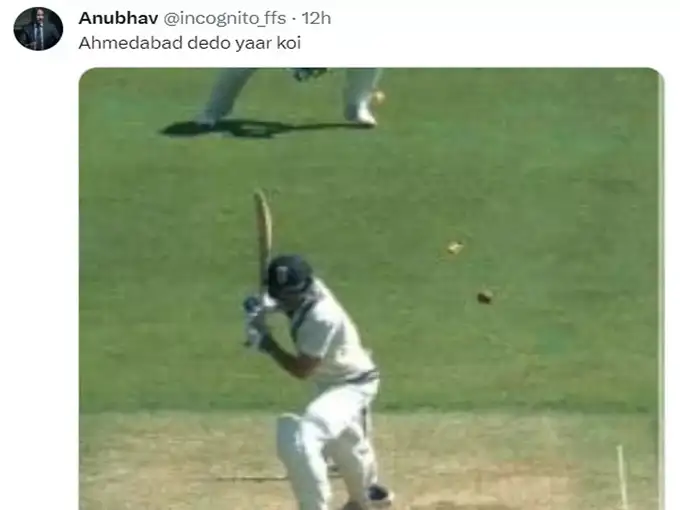
Task: Click the white stump at pitch edge
Action: coord(622,477)
